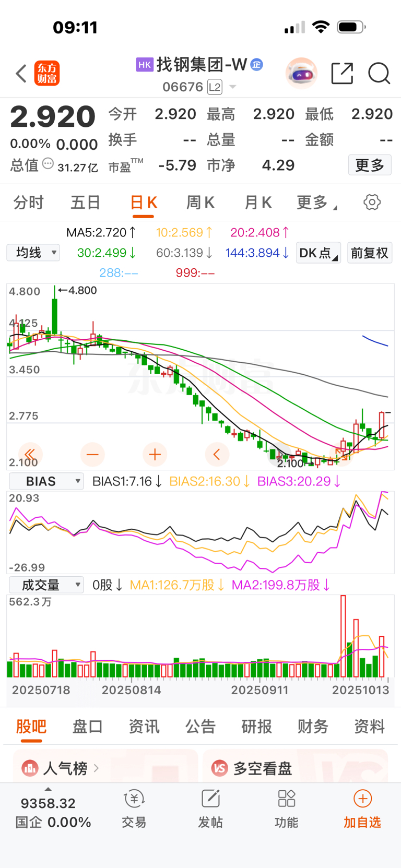Viewport: 401px width, 868px height.
Task: Tap the 20:2.408 moving average label
Action: pyautogui.click(x=260, y=232)
